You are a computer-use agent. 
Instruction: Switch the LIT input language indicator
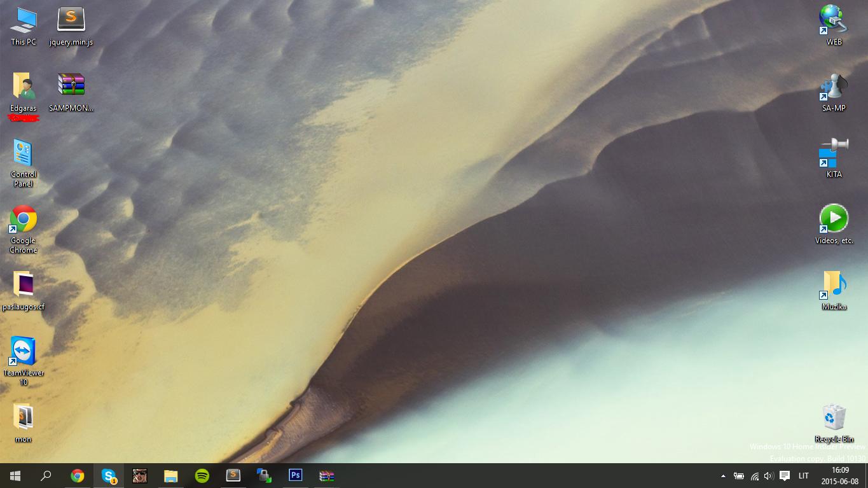tap(803, 476)
